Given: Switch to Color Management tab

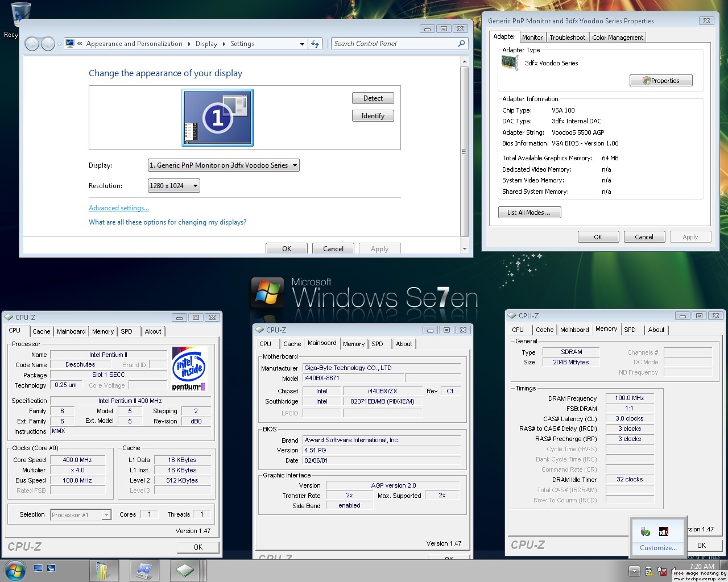Looking at the screenshot, I should (618, 38).
